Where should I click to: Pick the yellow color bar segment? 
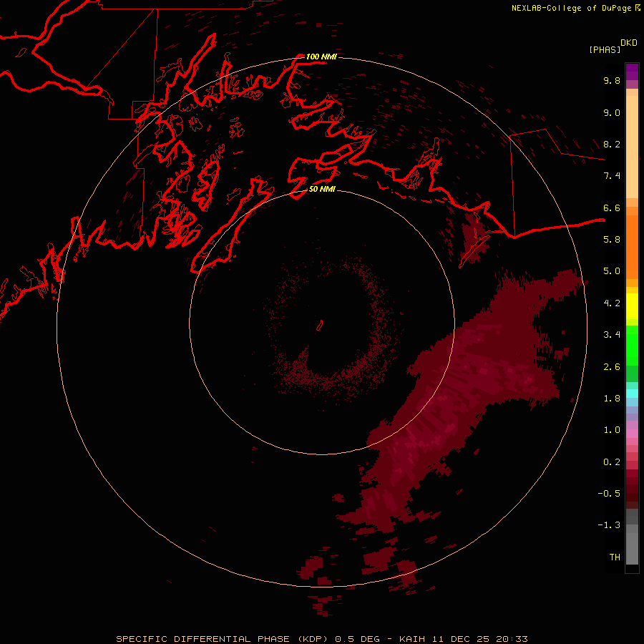coord(632,306)
